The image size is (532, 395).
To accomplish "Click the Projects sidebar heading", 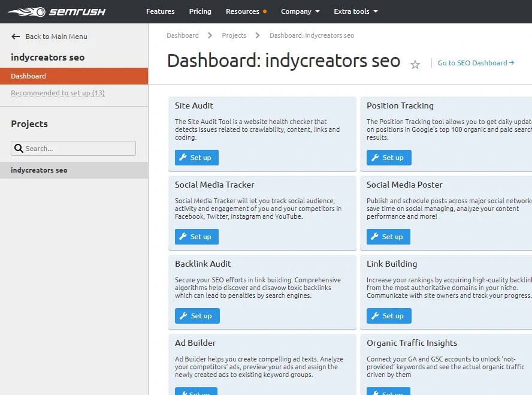I will click(x=29, y=124).
